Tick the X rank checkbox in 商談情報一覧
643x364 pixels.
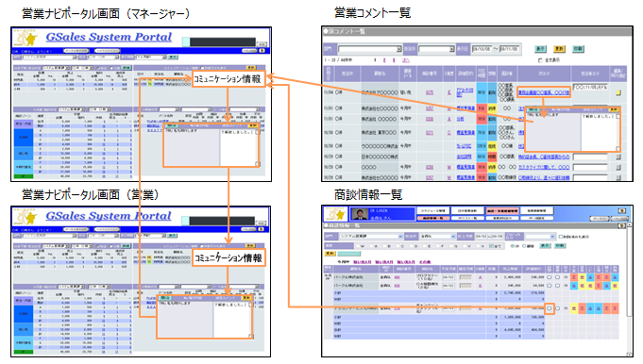pyautogui.click(x=479, y=246)
